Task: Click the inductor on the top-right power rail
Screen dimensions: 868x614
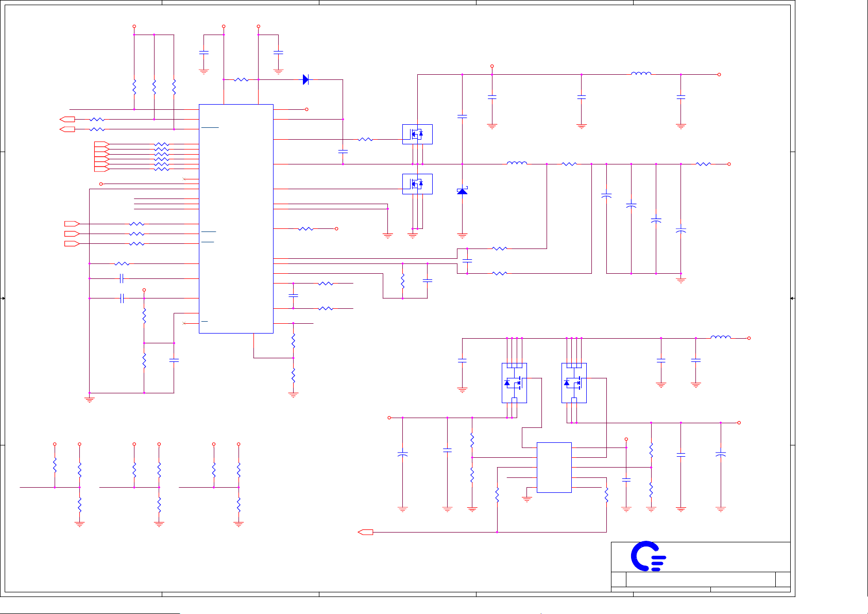Action: click(x=641, y=74)
